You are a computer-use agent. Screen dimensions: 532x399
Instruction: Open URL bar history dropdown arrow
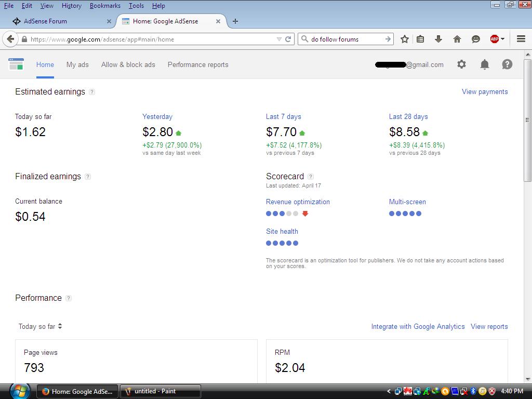pos(279,39)
